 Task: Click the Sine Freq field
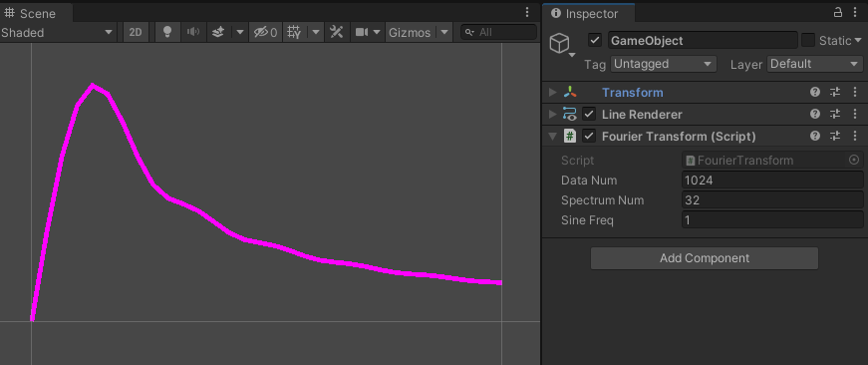772,219
